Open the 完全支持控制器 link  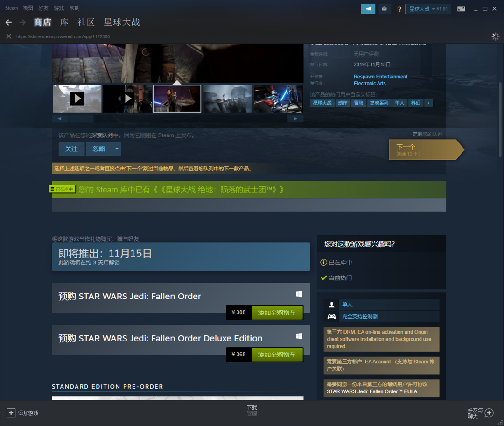pyautogui.click(x=360, y=316)
